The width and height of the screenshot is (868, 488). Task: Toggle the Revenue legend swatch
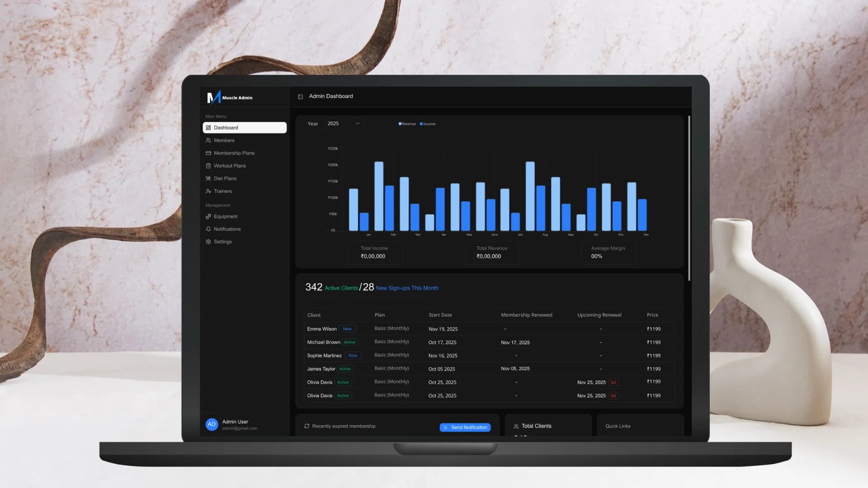pos(400,124)
